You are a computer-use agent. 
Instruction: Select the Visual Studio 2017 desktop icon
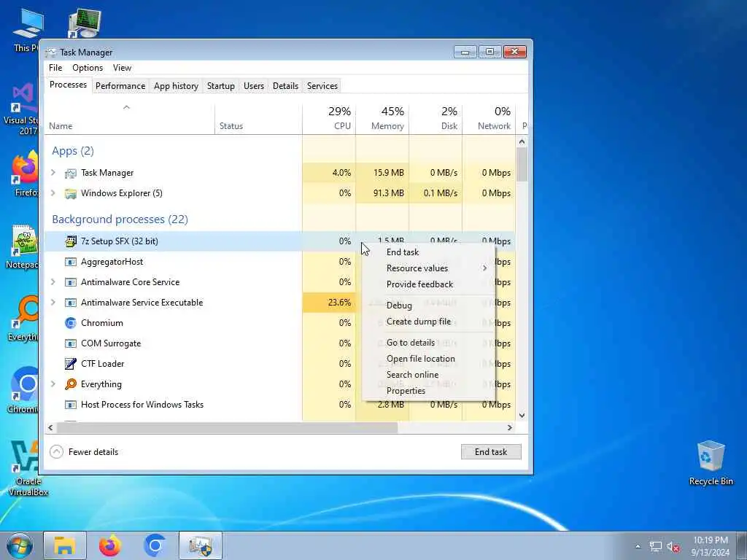pos(23,109)
